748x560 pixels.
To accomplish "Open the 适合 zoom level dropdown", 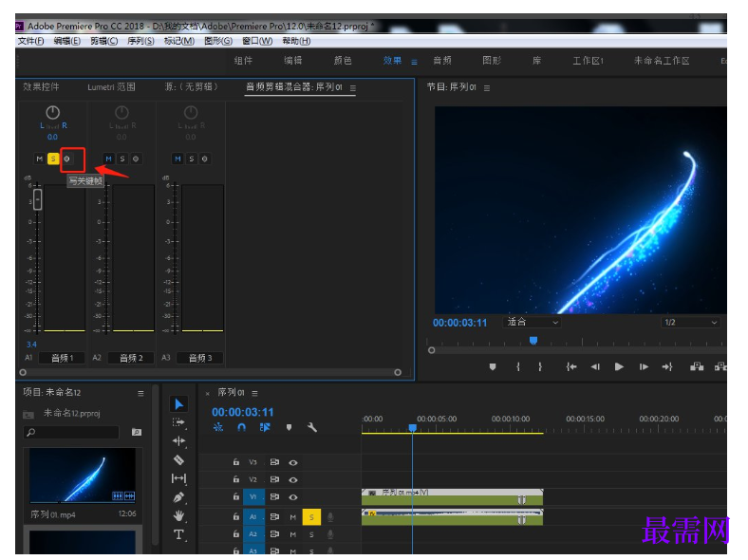I will [532, 322].
